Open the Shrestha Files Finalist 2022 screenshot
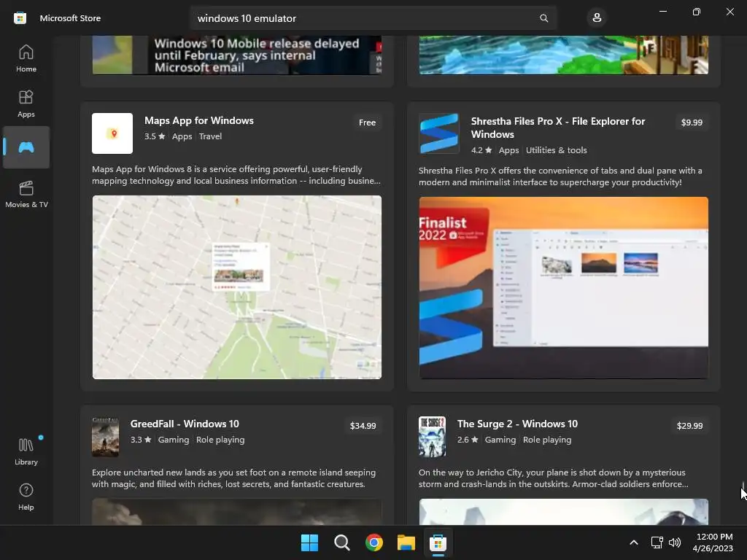This screenshot has height=560, width=747. tap(564, 287)
